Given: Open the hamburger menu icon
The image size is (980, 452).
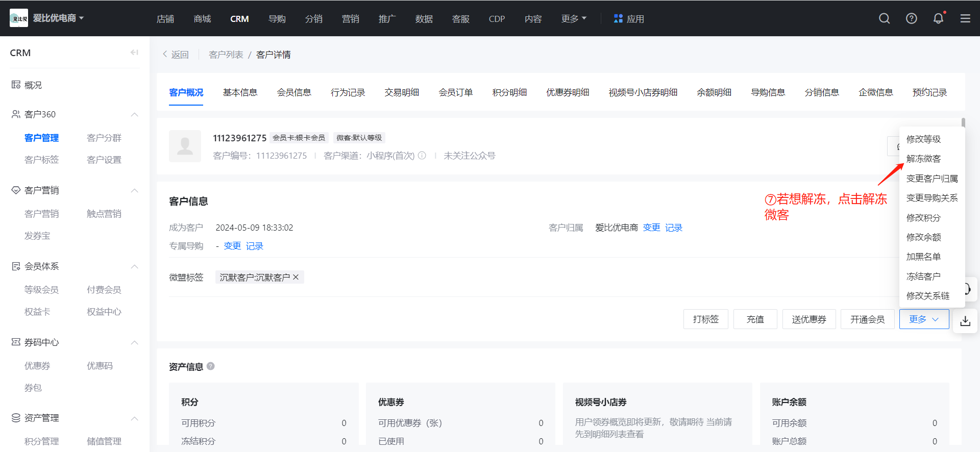Looking at the screenshot, I should coord(965,18).
